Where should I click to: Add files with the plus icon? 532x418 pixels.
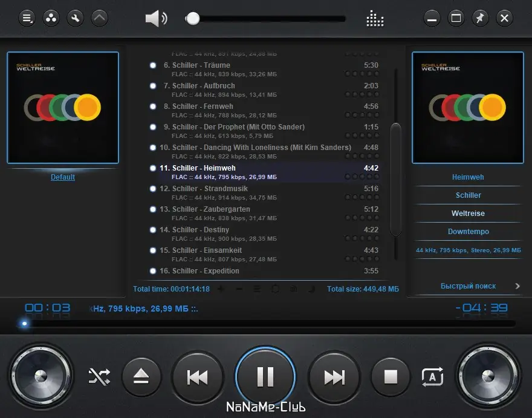[x=221, y=289]
